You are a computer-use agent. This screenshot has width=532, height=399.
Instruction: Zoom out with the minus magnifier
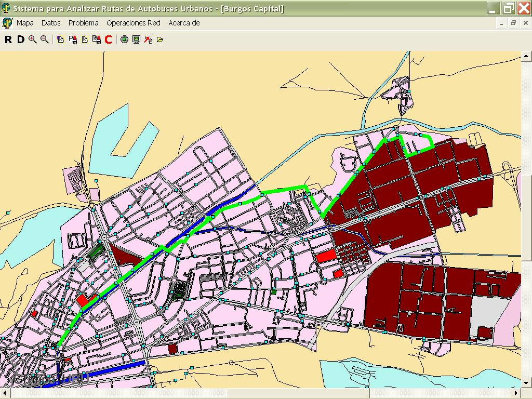coord(45,39)
